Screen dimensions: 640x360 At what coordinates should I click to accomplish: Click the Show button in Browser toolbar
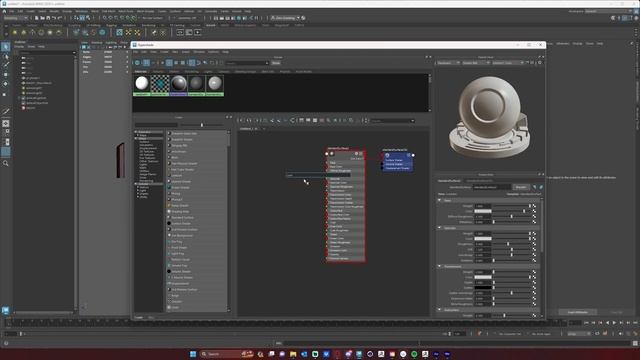tap(276, 63)
